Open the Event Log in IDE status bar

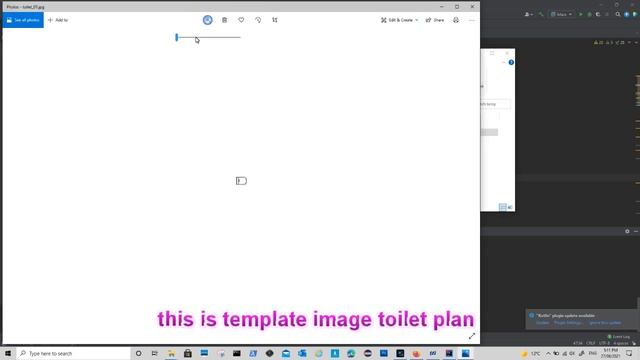click(x=618, y=337)
